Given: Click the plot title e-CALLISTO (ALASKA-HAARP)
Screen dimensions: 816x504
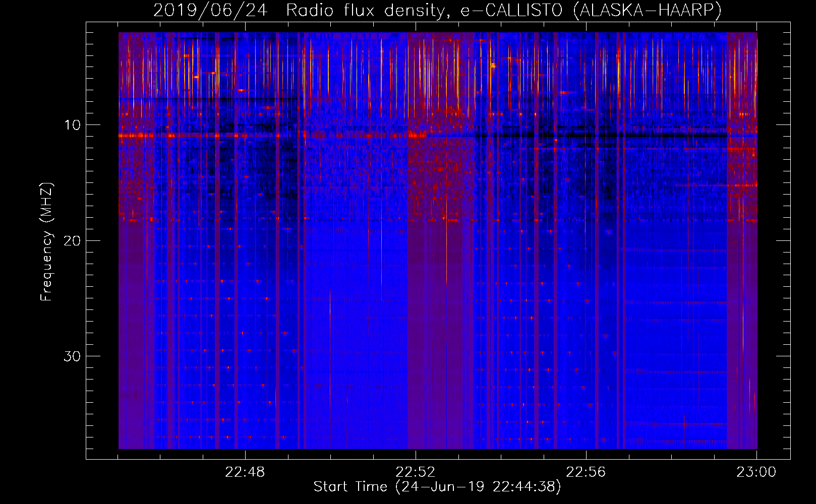Looking at the screenshot, I should coord(437,11).
